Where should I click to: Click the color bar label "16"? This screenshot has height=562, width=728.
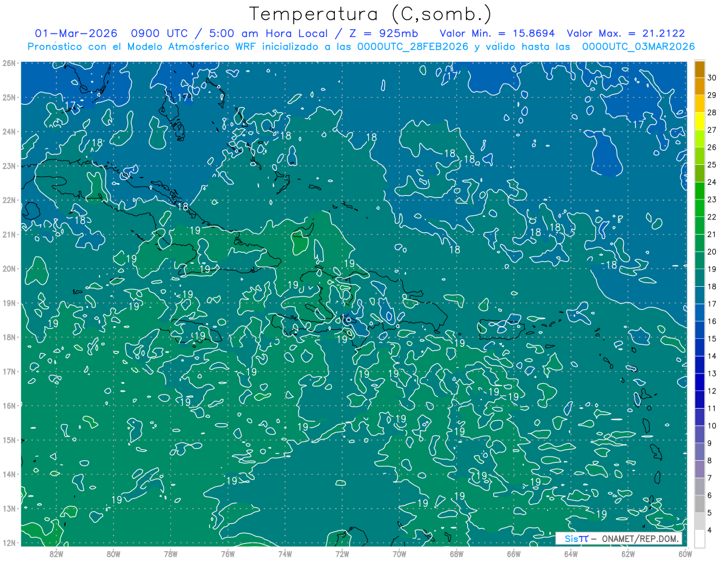coord(712,321)
